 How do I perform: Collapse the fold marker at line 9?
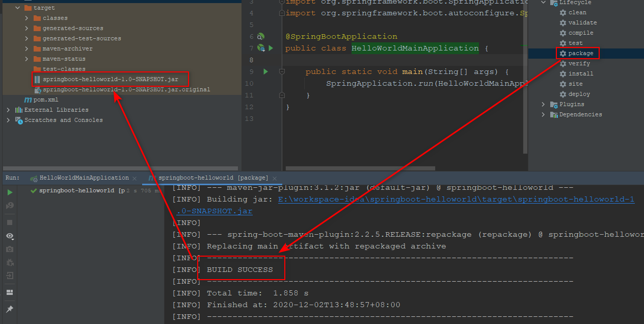282,72
